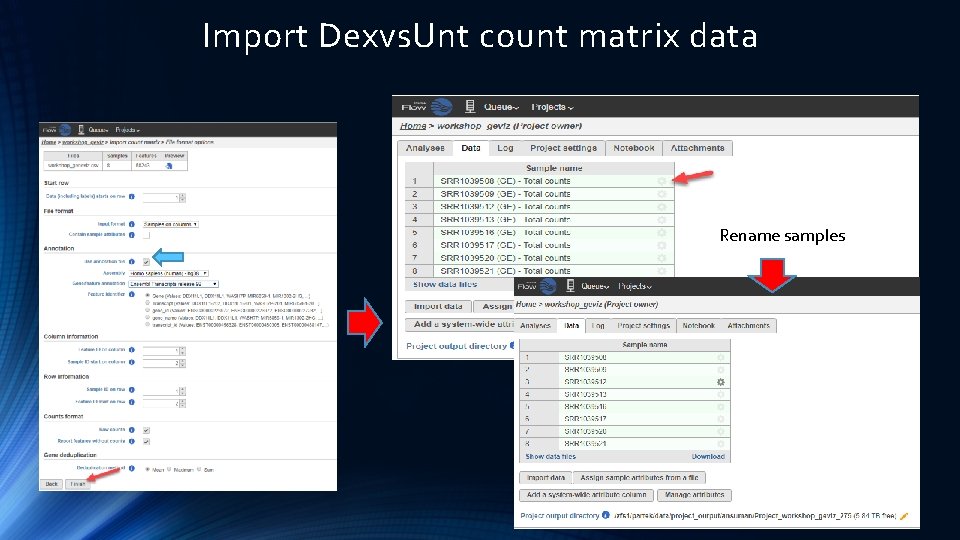Click info icon beside Deduplication method

(132, 468)
